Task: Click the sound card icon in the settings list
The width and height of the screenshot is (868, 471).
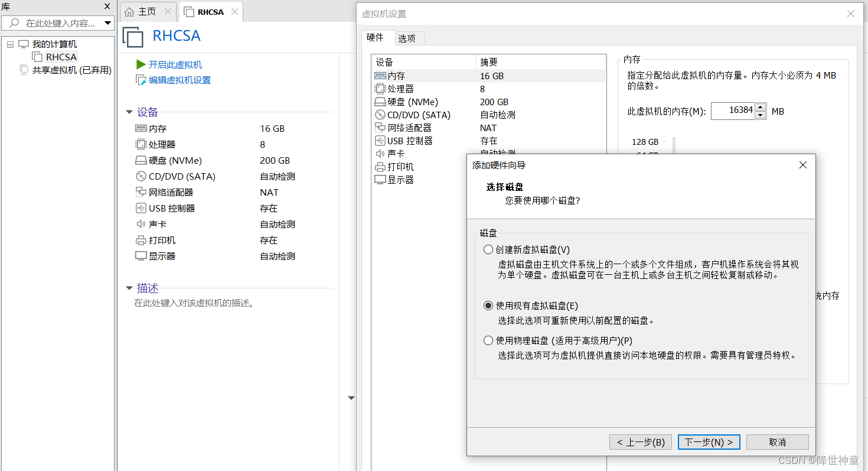Action: (x=380, y=154)
